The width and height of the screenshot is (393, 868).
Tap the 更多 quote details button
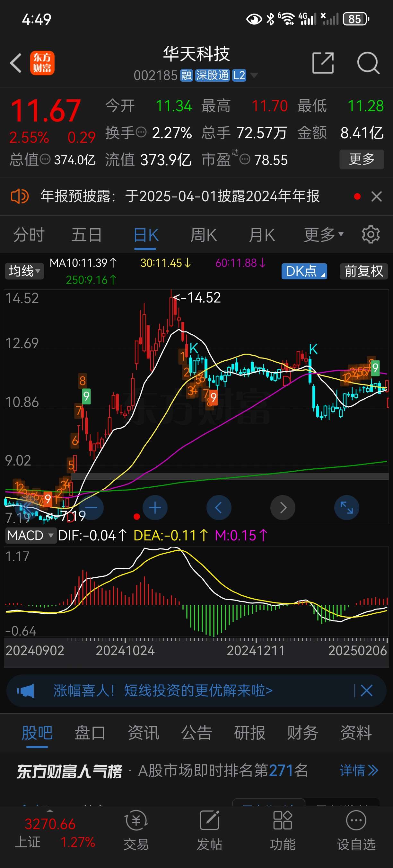(362, 159)
